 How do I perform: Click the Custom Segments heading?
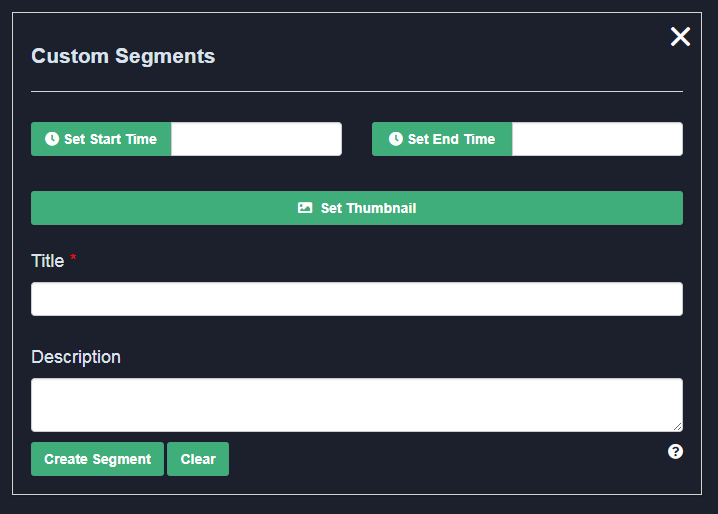(123, 56)
